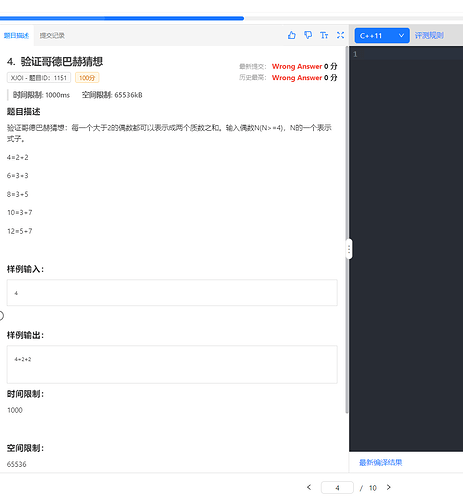Click the 空间限制: 65536kB text
The image size is (463, 500).
tap(112, 95)
